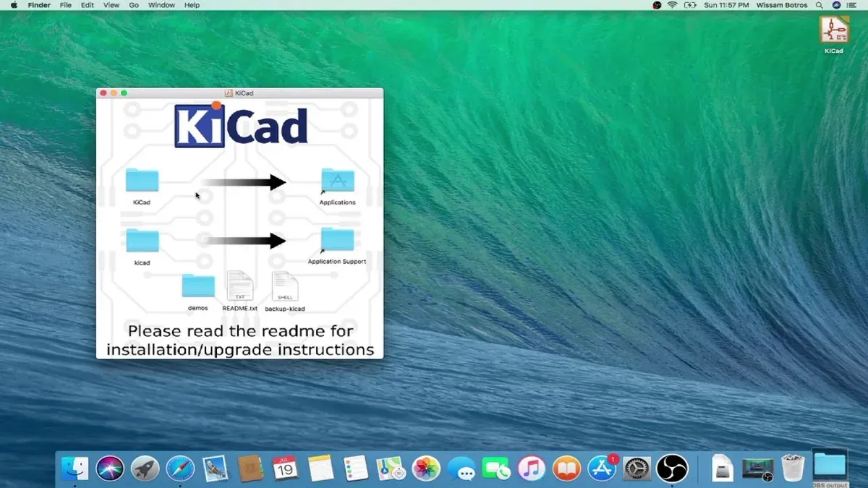Click the KiCad window title proxy icon
This screenshot has width=868, height=488.
pos(229,93)
